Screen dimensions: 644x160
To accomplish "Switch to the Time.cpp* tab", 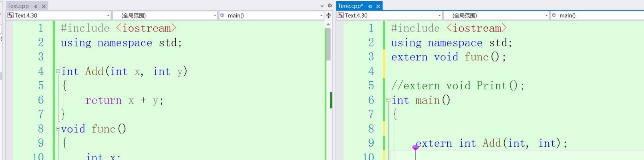I will tap(350, 6).
